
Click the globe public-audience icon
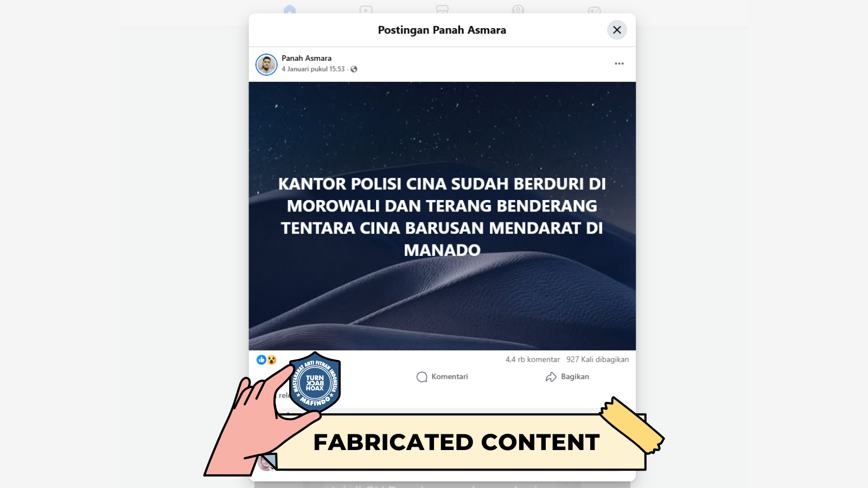pyautogui.click(x=354, y=69)
